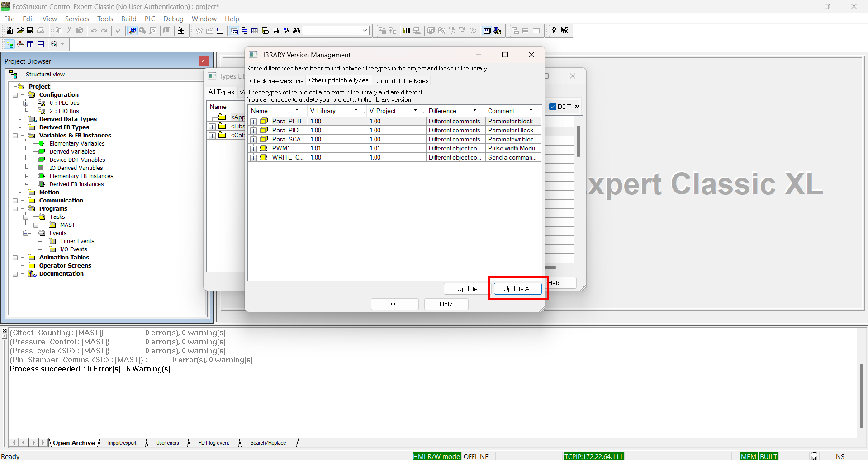Click the Paste clipboard icon

[x=80, y=30]
